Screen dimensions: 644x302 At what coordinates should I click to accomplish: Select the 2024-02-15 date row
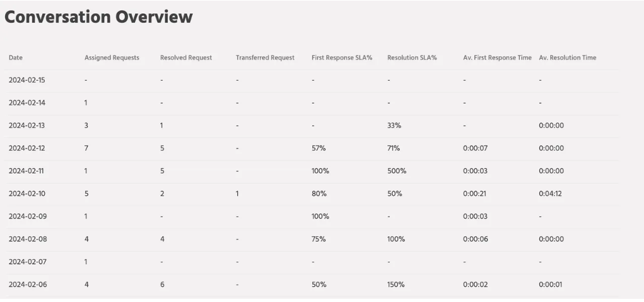click(x=26, y=80)
